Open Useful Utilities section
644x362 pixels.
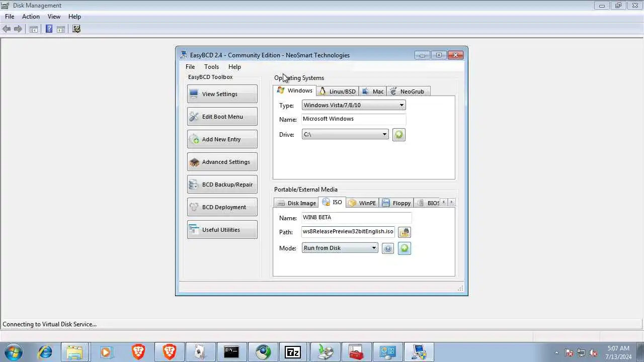pos(222,230)
